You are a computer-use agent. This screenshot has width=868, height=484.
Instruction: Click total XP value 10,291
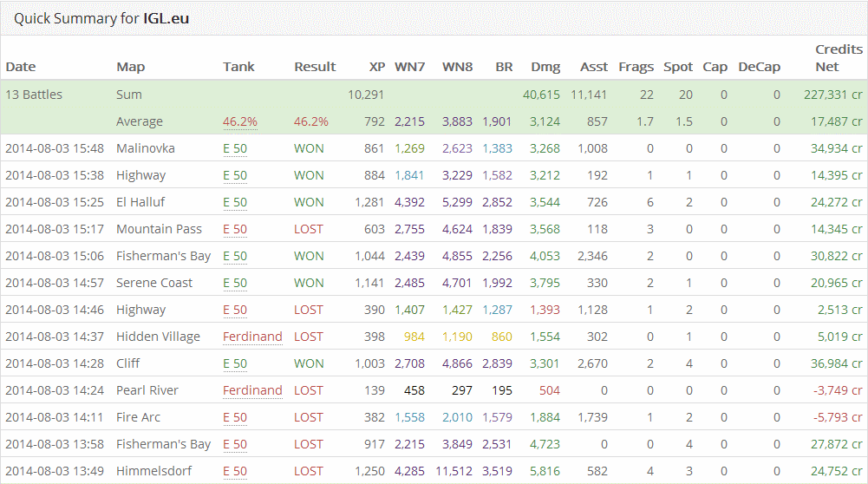366,95
